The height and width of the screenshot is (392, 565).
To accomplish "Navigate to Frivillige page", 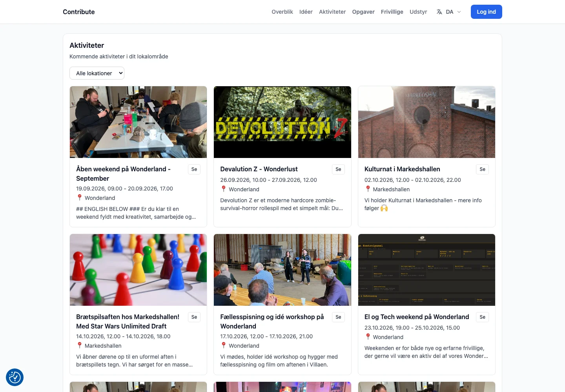I will 392,12.
